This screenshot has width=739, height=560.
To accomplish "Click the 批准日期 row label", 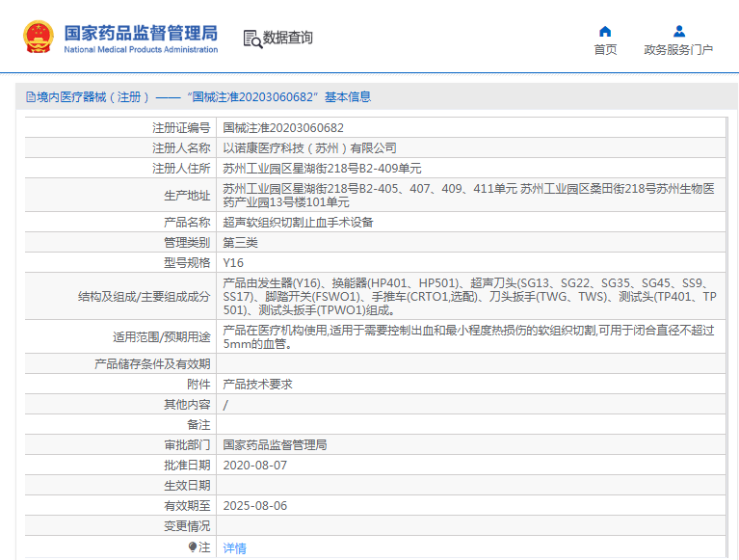I will click(x=187, y=466).
